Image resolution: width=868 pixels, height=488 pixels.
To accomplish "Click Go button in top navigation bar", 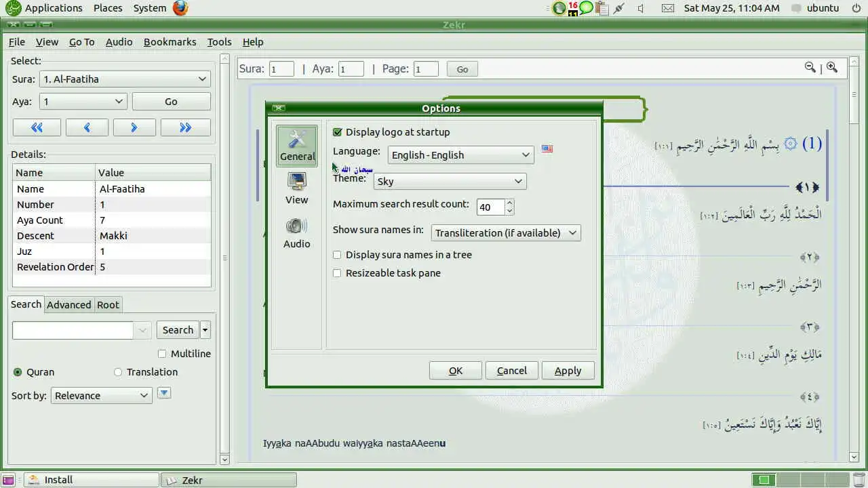I will 462,69.
